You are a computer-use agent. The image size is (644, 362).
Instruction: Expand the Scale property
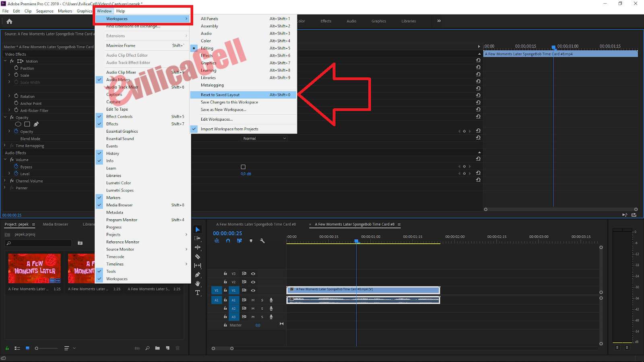click(9, 75)
